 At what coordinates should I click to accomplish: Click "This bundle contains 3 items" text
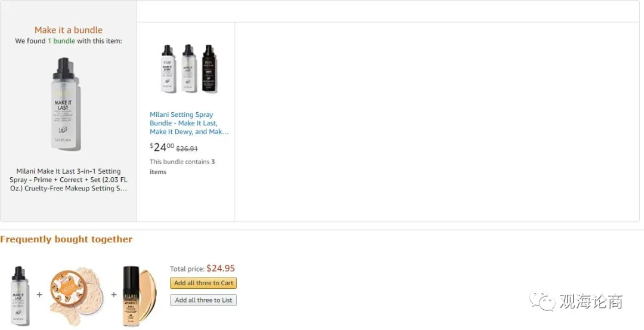click(182, 166)
